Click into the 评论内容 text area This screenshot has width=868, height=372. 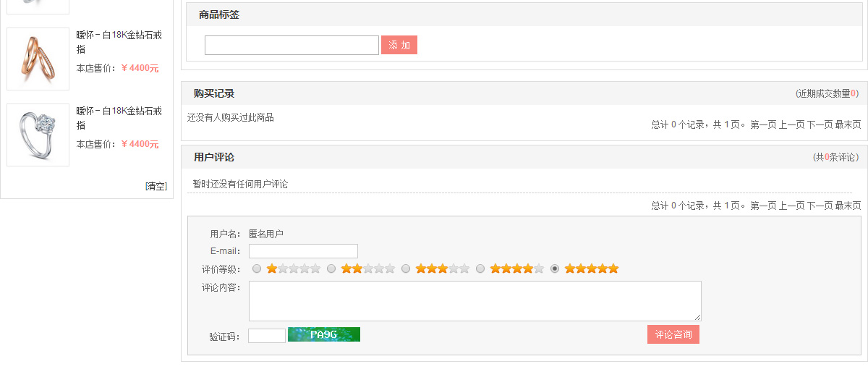pyautogui.click(x=475, y=301)
